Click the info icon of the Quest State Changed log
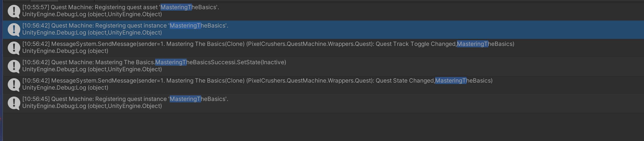This screenshot has height=141, width=644. pos(14,85)
